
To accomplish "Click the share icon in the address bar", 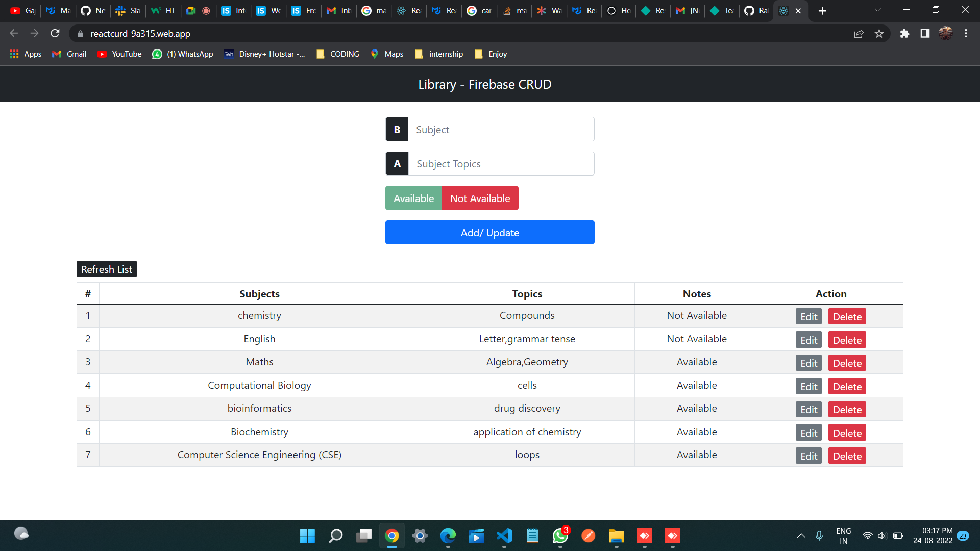I will [x=859, y=33].
